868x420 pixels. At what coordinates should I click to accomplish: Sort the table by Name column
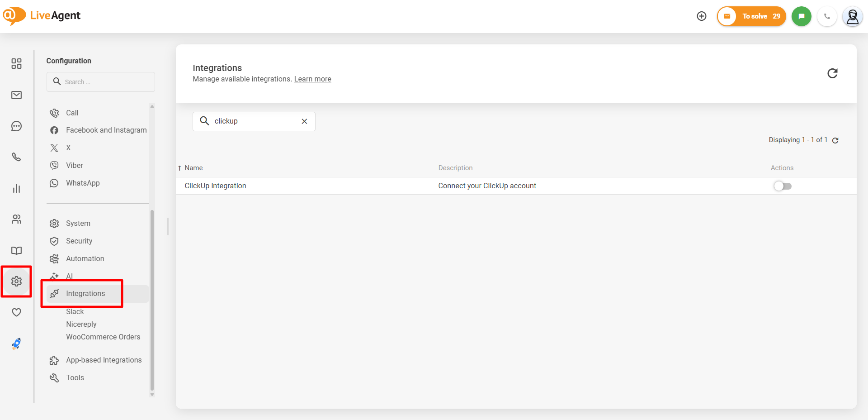tap(193, 168)
